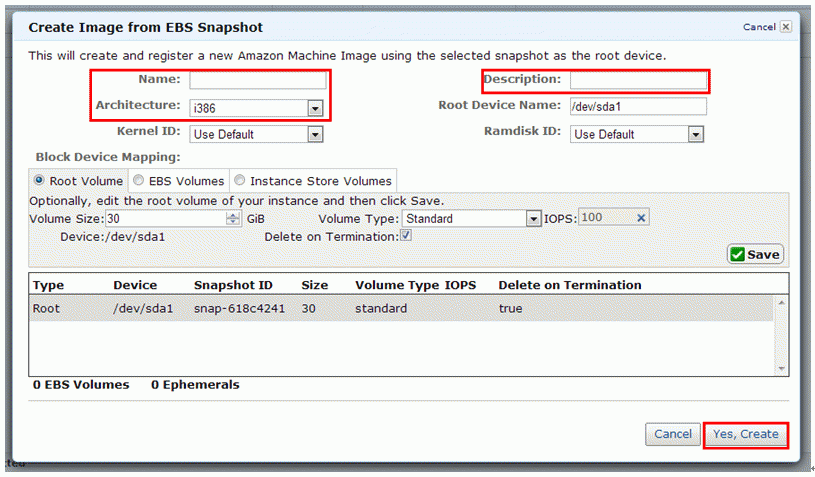The width and height of the screenshot is (815, 477).
Task: Click the table scrollbar up arrow
Action: coord(781,302)
